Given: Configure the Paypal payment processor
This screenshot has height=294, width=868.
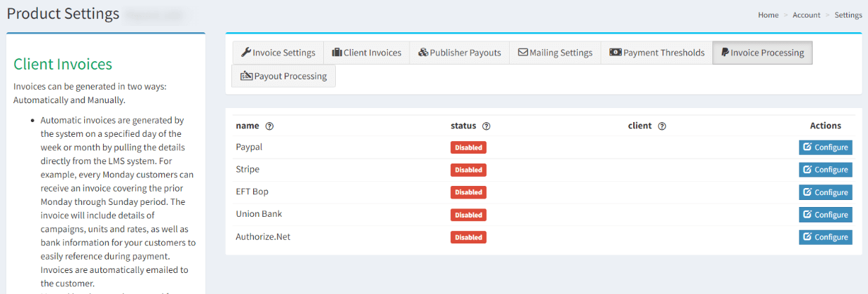Looking at the screenshot, I should click(825, 147).
